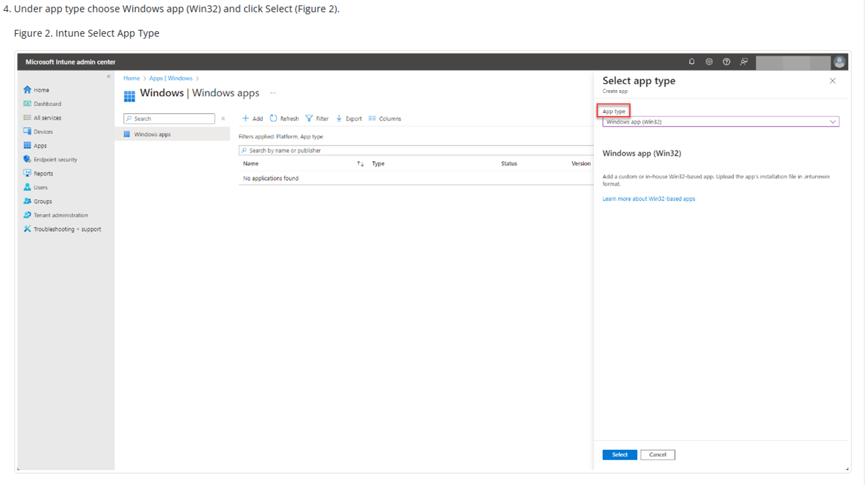Click the Add plus toolbar button
868x485 pixels.
[253, 119]
